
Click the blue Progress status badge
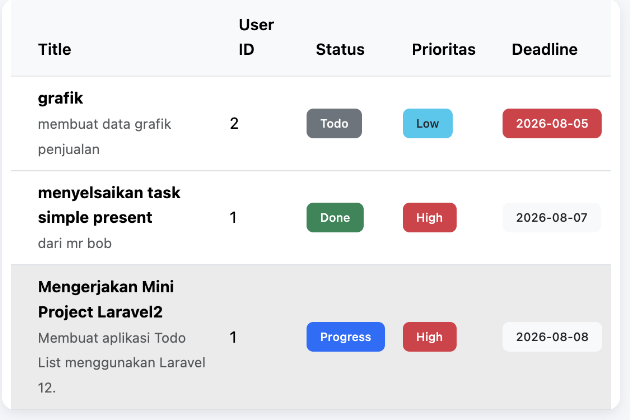pos(346,337)
